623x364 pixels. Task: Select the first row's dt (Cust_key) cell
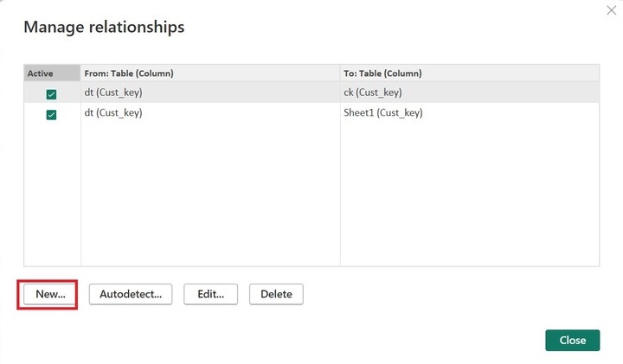[x=113, y=93]
